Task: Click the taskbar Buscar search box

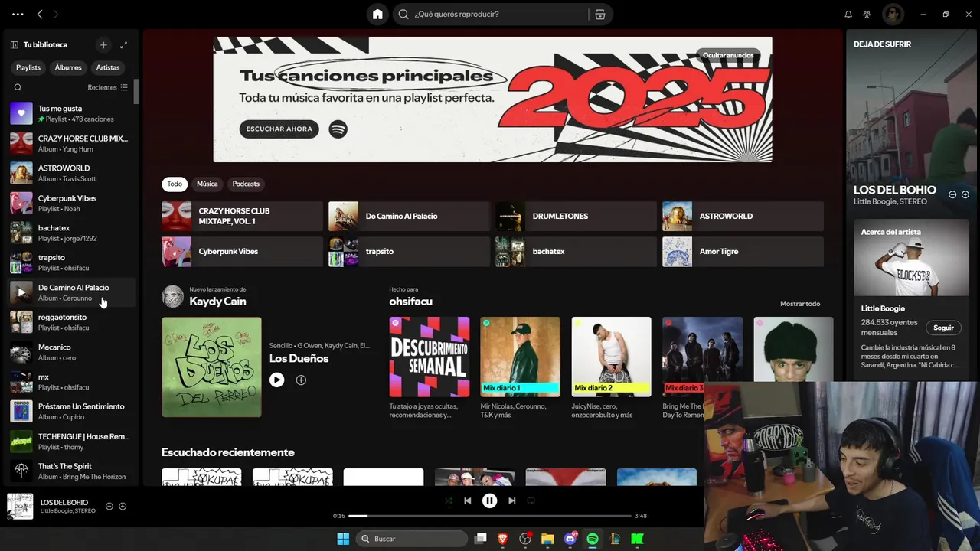Action: point(412,539)
